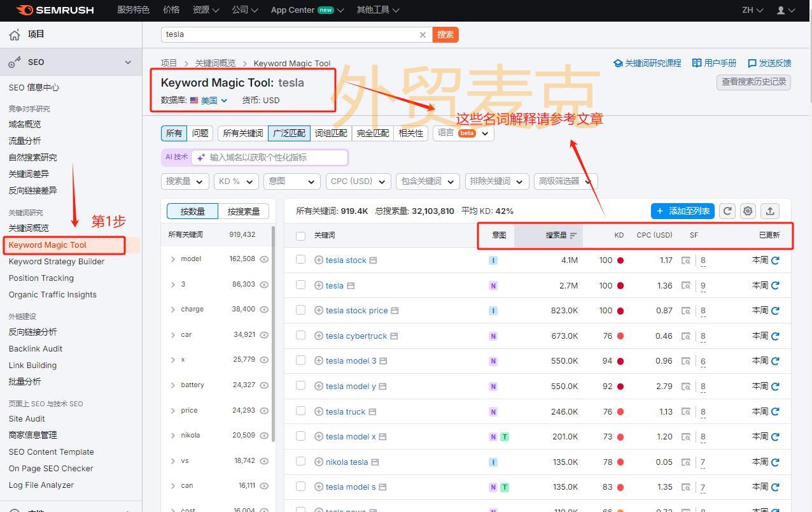Viewport: 812px width, 512px height.
Task: Check the checkbox for 'nikola tesla'
Action: (300, 462)
